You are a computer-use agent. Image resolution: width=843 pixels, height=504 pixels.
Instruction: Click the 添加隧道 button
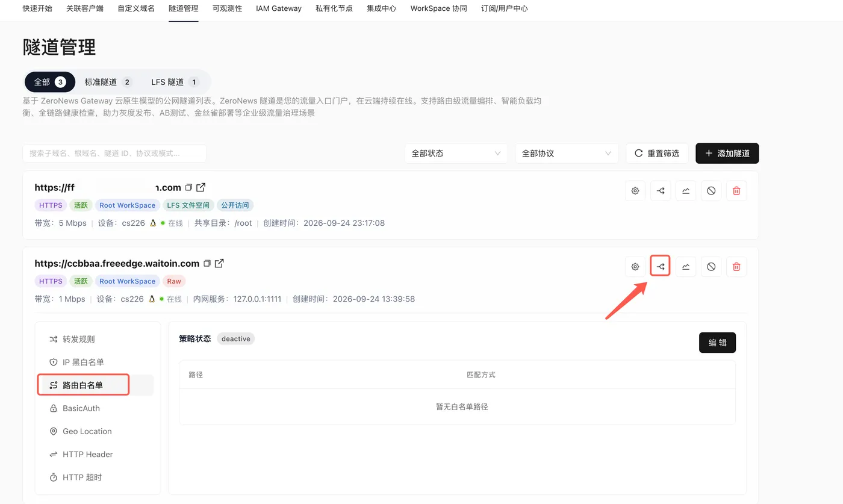pyautogui.click(x=727, y=154)
